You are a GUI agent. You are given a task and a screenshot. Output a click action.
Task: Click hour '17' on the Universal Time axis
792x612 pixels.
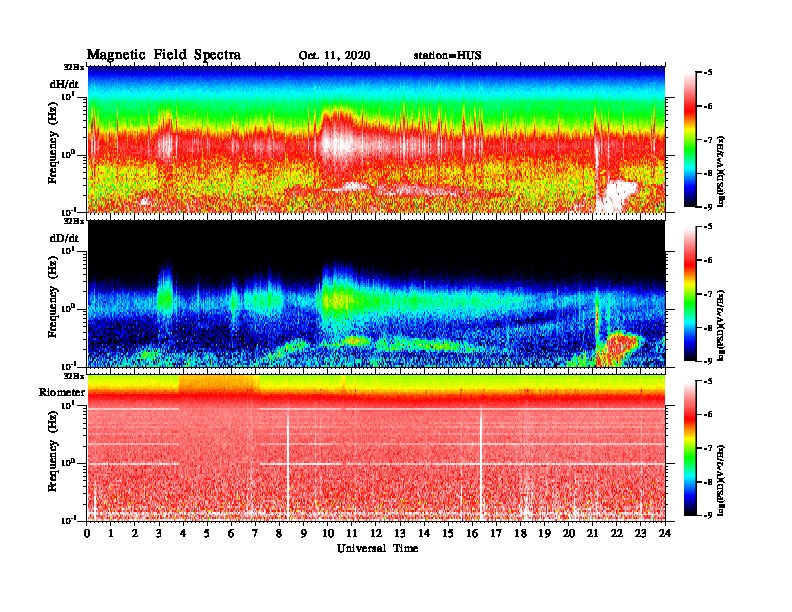pos(497,534)
